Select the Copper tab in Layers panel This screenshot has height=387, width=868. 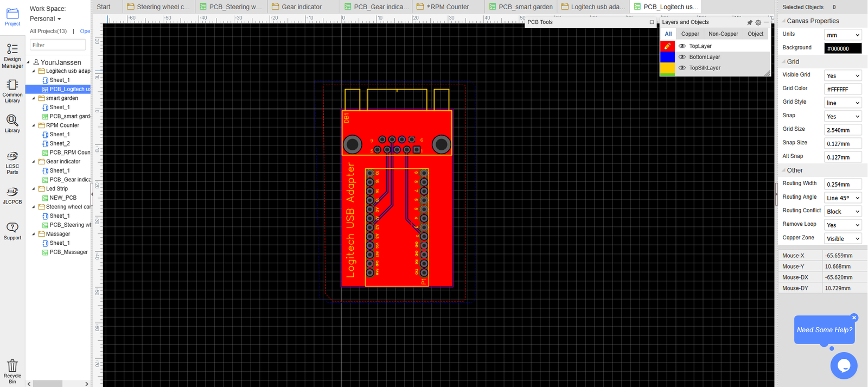690,34
